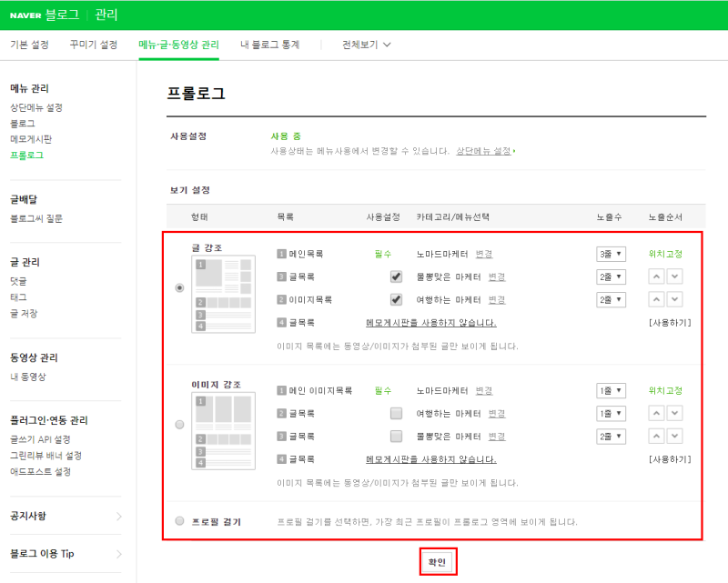
Task: Click the 상단메뉴 설정 link in 사용설정
Action: coord(484,151)
